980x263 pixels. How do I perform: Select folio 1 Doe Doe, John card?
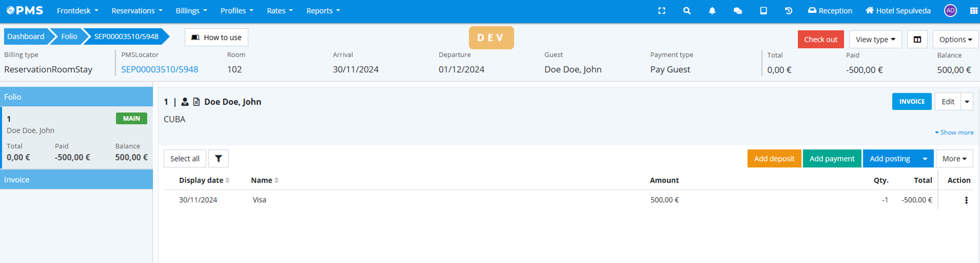pos(76,138)
